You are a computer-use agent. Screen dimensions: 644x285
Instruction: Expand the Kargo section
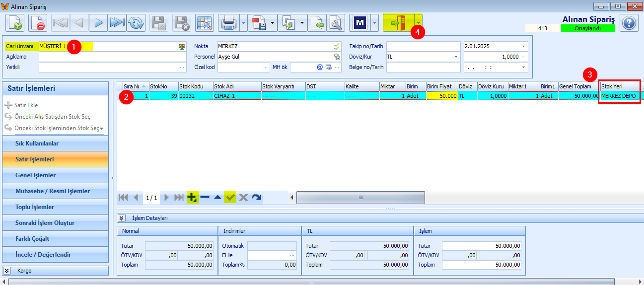point(7,271)
